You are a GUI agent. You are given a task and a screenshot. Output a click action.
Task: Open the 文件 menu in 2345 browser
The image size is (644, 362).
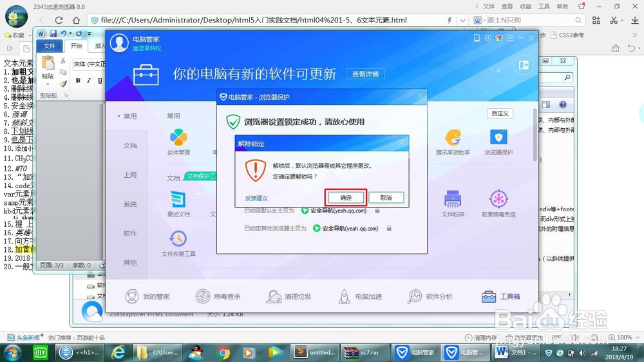(x=489, y=6)
